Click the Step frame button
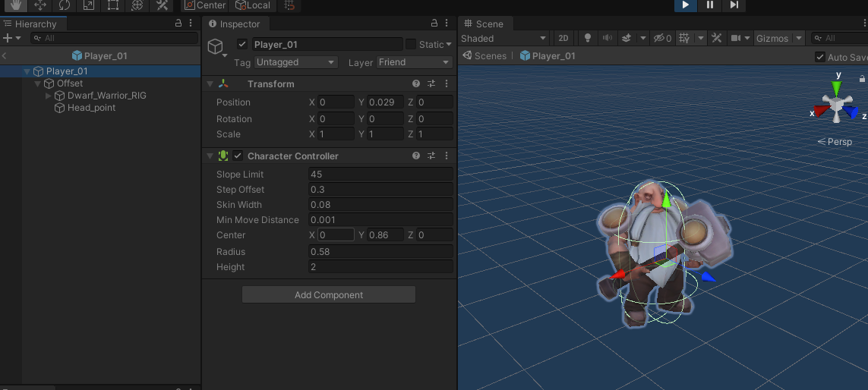 (734, 5)
